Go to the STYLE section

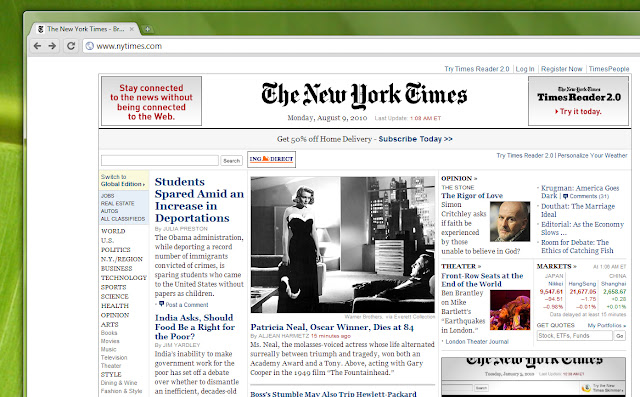111,375
